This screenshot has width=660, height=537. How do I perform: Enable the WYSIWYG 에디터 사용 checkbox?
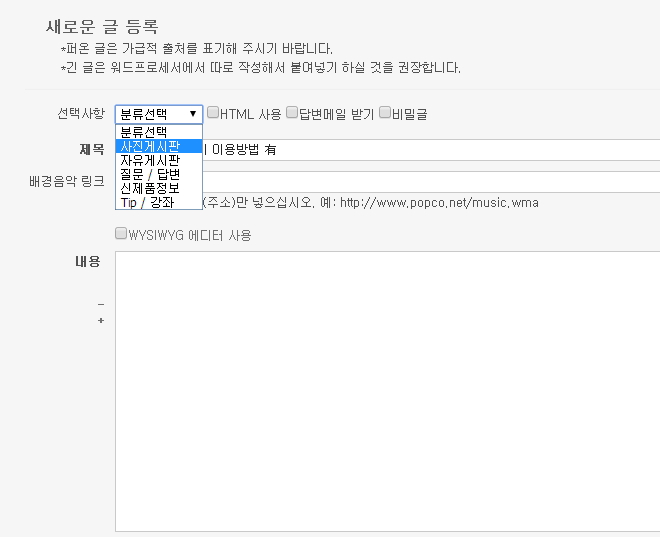pos(121,234)
